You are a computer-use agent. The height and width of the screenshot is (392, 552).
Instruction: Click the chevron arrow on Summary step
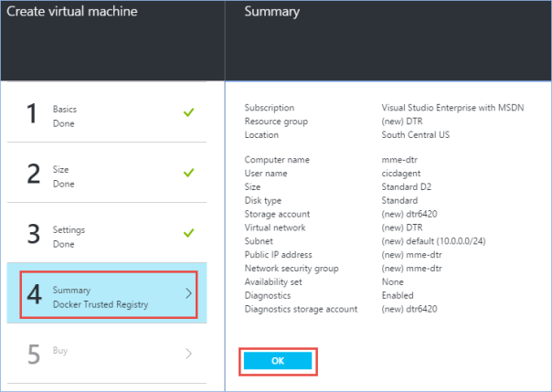click(x=189, y=293)
